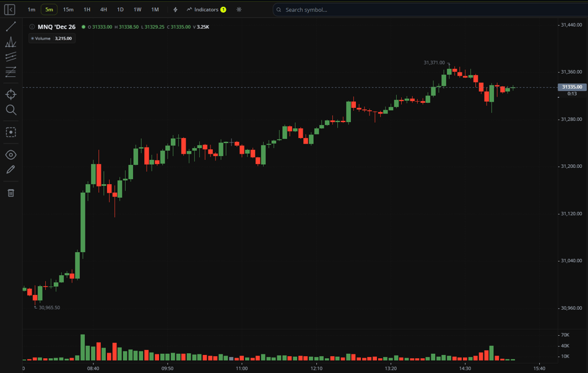Click the symbol info icon beside MNQ
This screenshot has height=373, width=588.
pyautogui.click(x=32, y=27)
